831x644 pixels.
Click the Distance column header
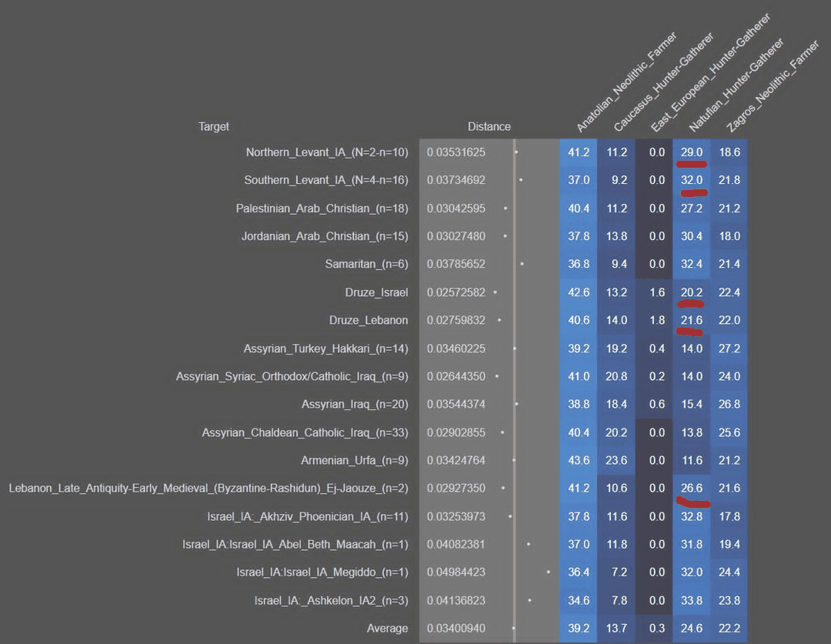coord(489,127)
